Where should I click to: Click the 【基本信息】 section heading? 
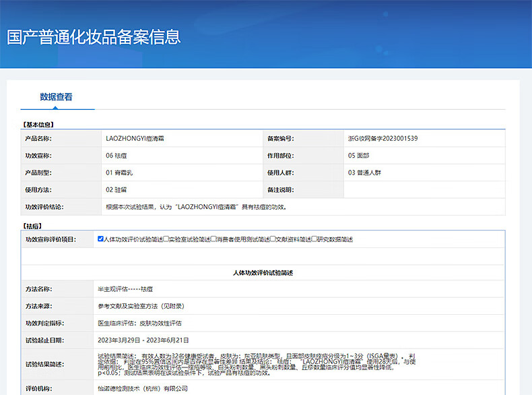coord(38,125)
